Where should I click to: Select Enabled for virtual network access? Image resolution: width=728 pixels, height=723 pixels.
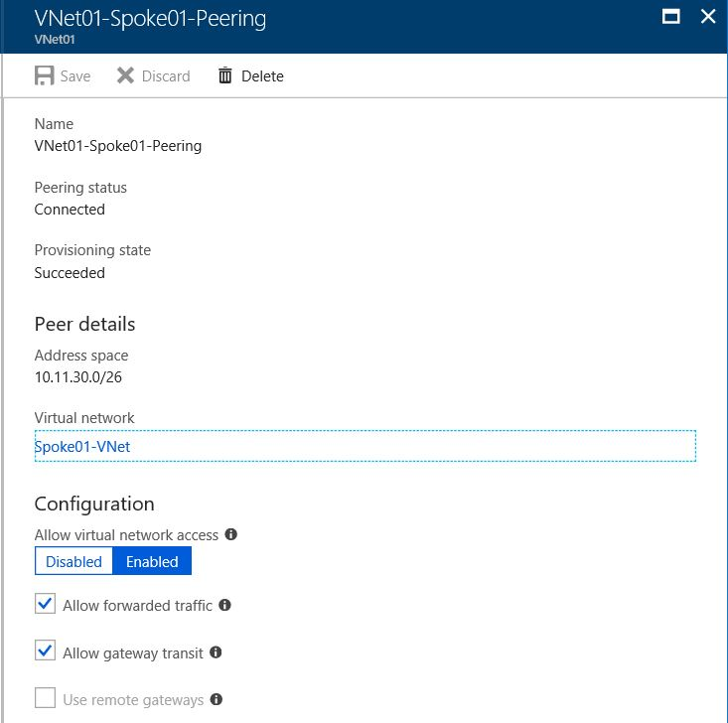coord(152,561)
